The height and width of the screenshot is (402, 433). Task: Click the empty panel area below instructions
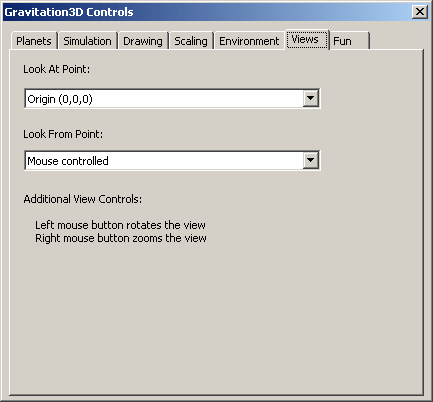pyautogui.click(x=216, y=317)
